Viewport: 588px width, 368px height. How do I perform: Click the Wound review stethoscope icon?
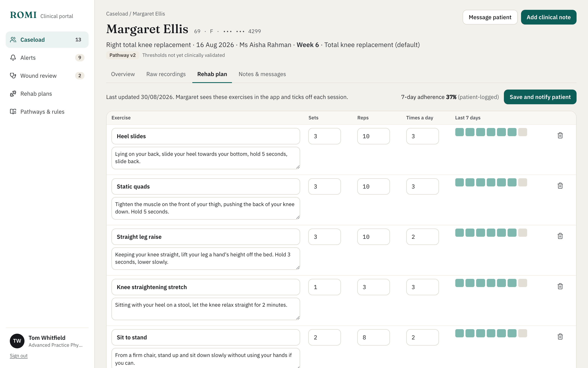click(13, 76)
